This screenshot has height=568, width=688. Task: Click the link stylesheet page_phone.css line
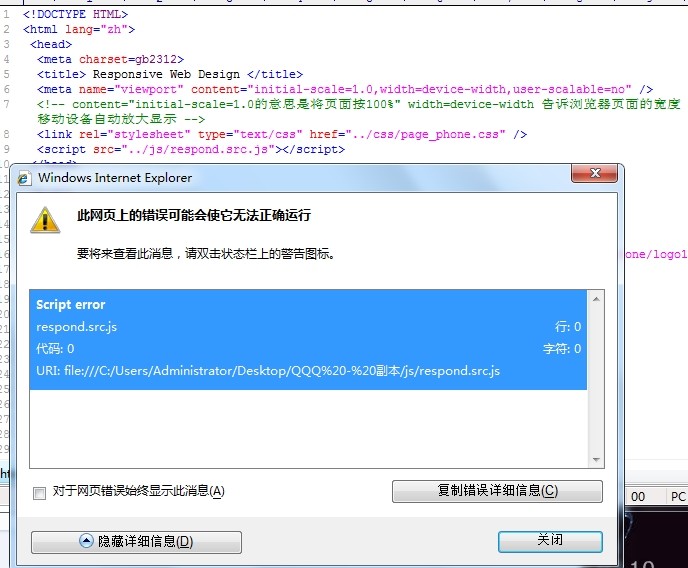(282, 134)
